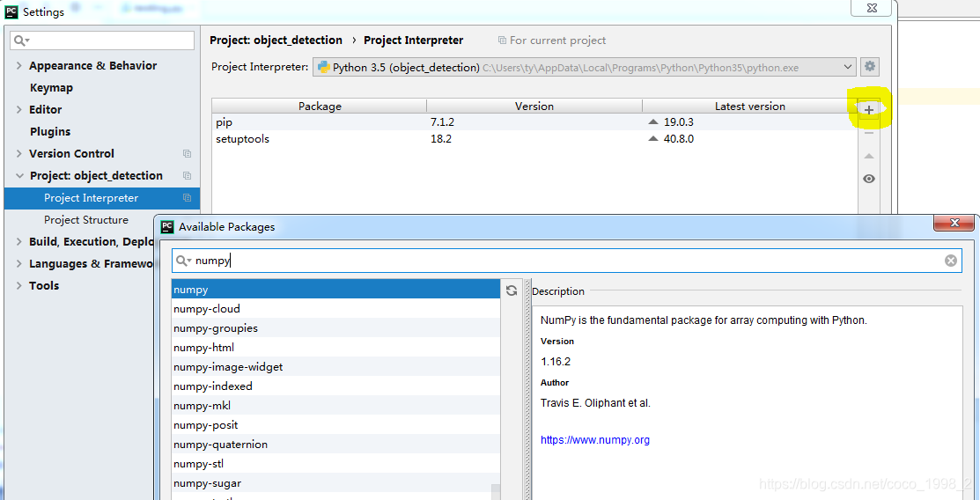The width and height of the screenshot is (980, 500).
Task: Clear the numpy search text
Action: pos(951,261)
